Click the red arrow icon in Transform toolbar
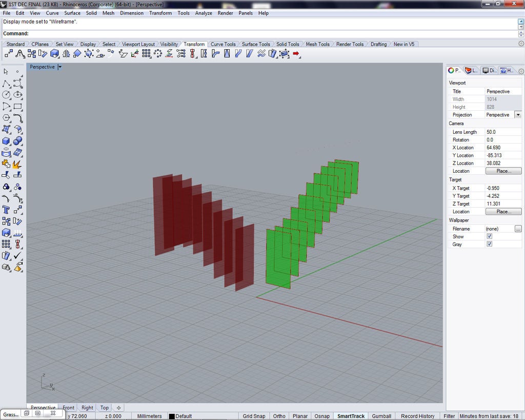Viewport: 525px width, 420px height. [296, 53]
